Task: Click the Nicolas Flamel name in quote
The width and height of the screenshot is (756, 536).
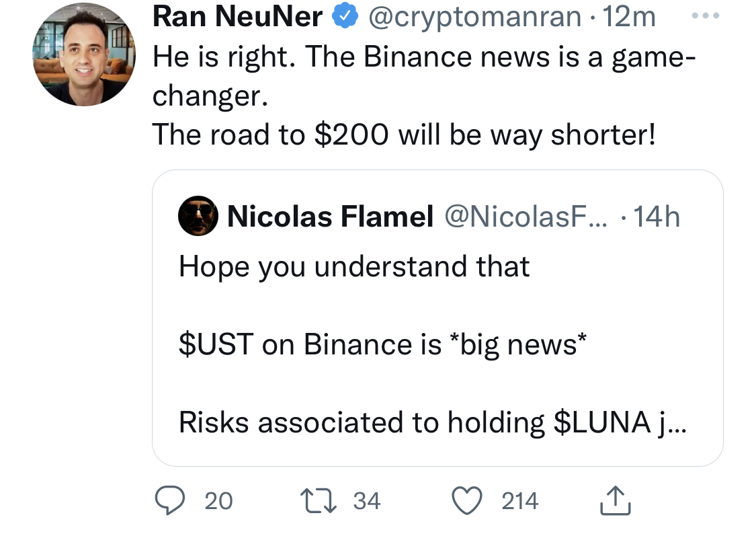Action: (330, 216)
